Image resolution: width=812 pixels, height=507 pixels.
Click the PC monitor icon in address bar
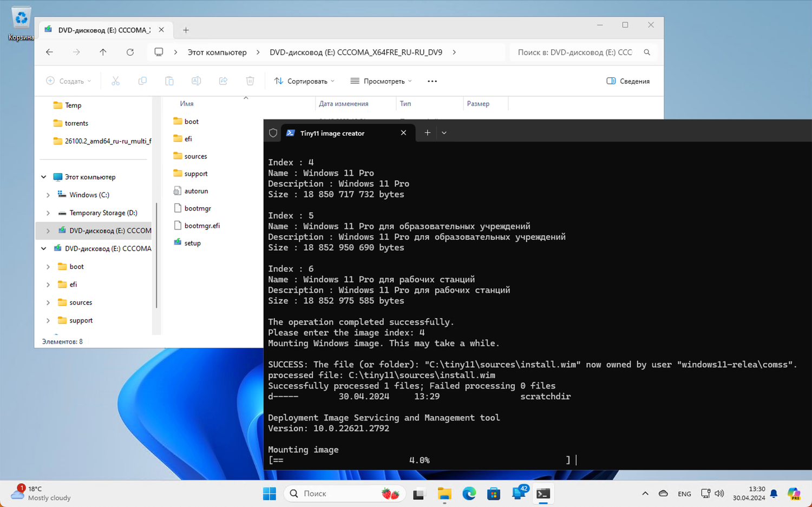pyautogui.click(x=159, y=52)
